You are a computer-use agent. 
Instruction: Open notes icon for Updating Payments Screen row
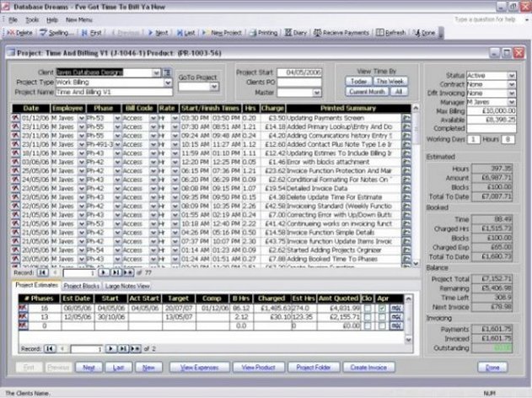pyautogui.click(x=406, y=118)
